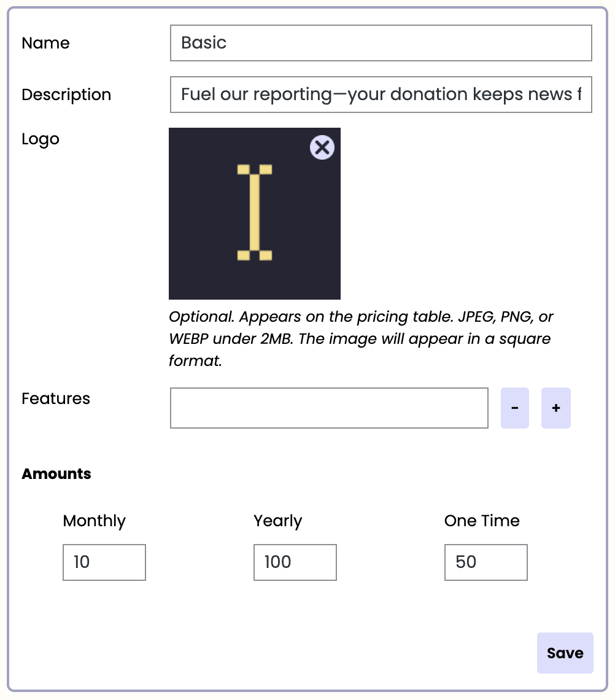Click the logo help text starting with Optional
This screenshot has width=615, height=700.
coord(361,339)
